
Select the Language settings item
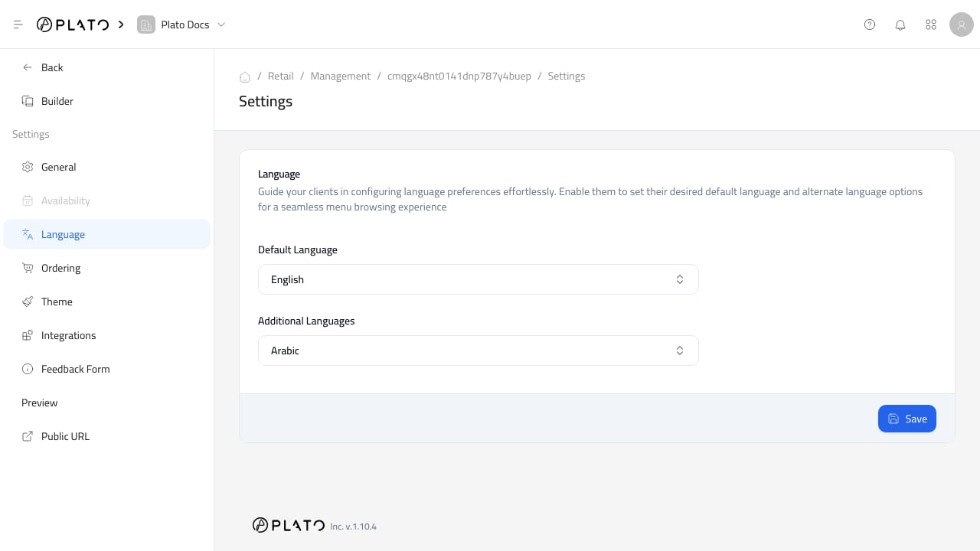pyautogui.click(x=107, y=234)
